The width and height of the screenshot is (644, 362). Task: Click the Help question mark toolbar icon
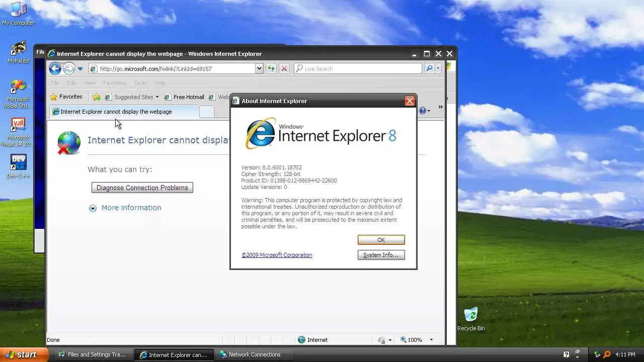pyautogui.click(x=422, y=111)
